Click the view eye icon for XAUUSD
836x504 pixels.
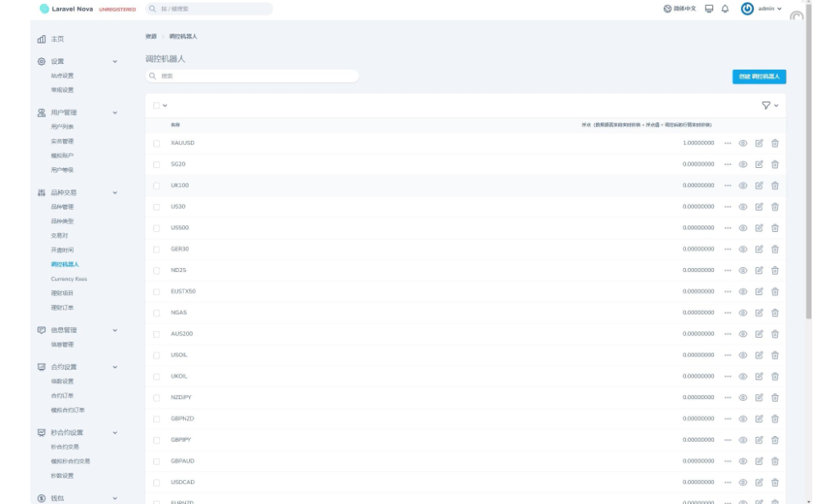pos(743,143)
